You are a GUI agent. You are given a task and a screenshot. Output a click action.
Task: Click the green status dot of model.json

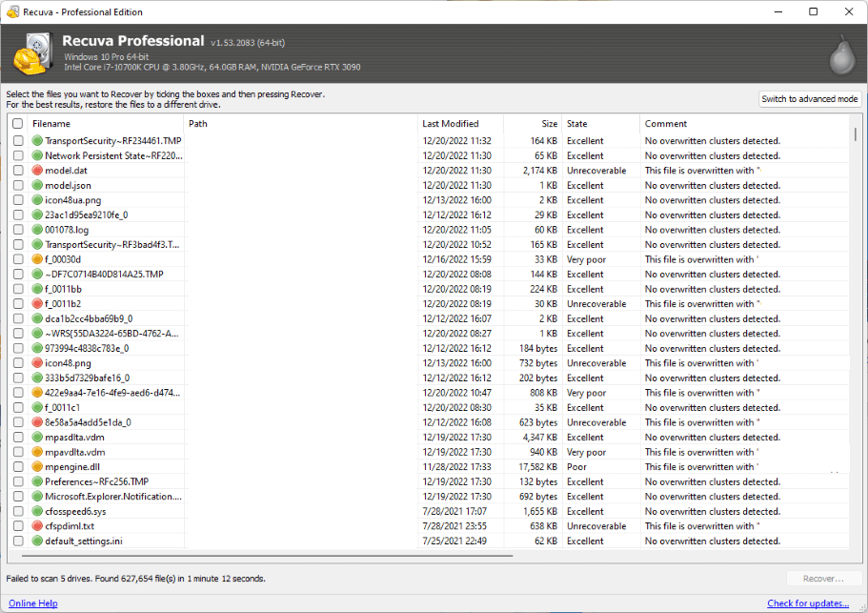click(x=37, y=185)
